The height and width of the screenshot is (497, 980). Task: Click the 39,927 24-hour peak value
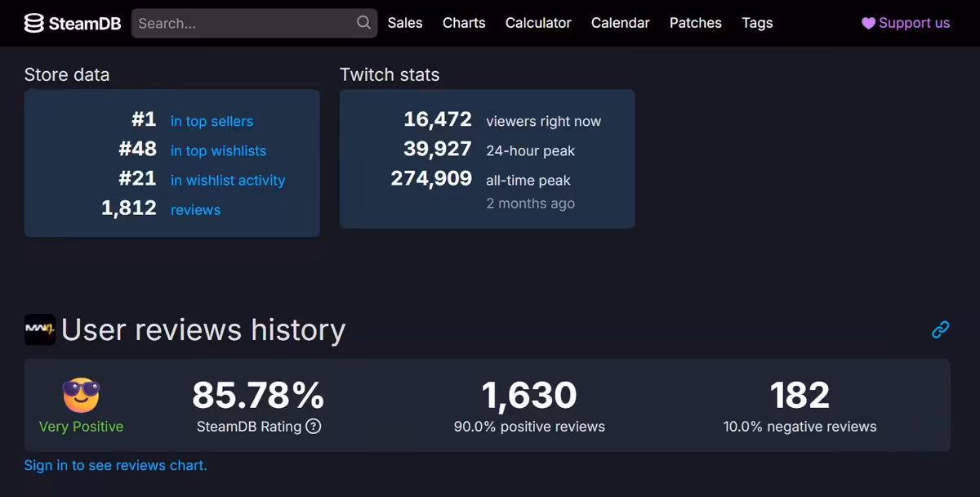[x=438, y=149]
